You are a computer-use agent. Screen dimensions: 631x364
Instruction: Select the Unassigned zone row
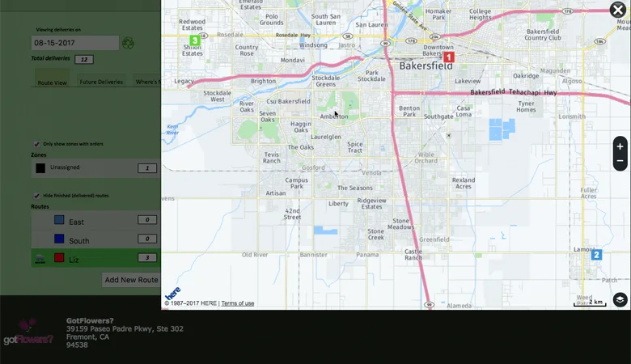[x=95, y=167]
